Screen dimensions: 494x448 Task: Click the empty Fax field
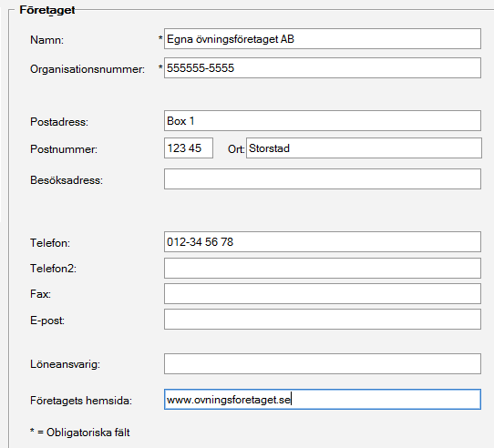tap(323, 294)
